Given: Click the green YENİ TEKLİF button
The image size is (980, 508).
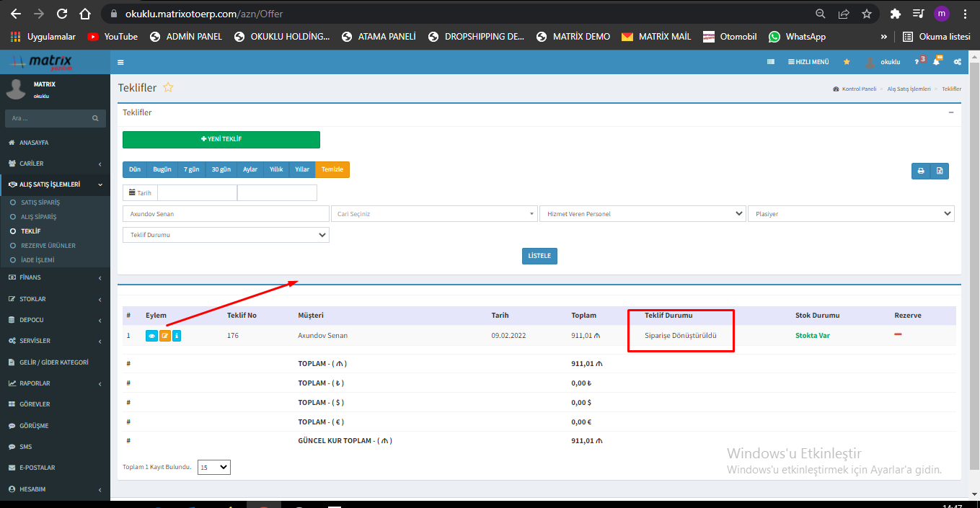Looking at the screenshot, I should click(x=221, y=140).
